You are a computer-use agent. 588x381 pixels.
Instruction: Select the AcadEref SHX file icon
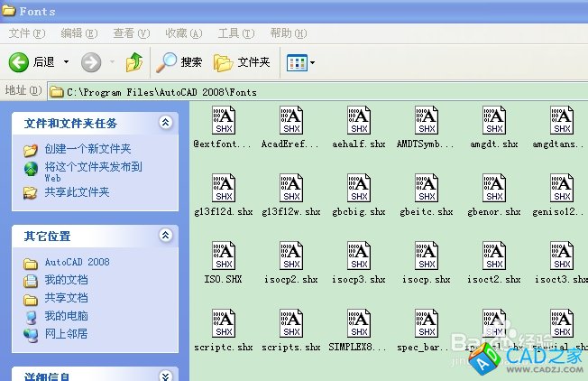pyautogui.click(x=291, y=120)
